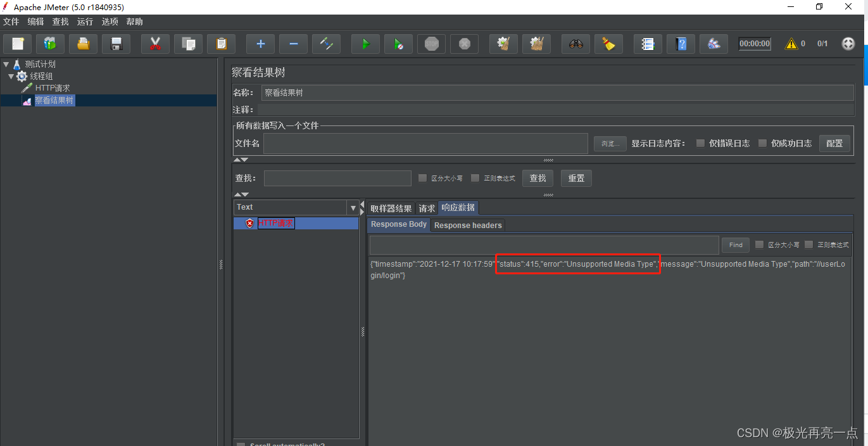Create a new test plan via toolbar
The image size is (868, 446).
[x=18, y=44]
